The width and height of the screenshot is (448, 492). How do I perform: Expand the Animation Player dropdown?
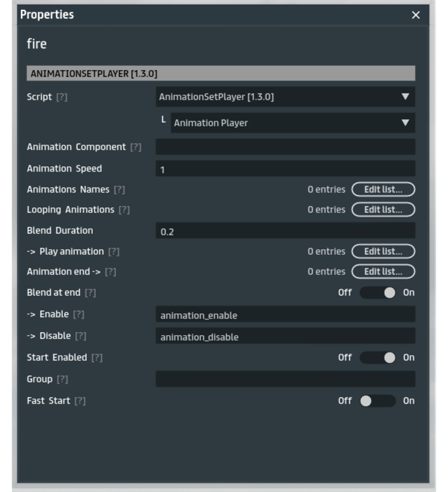[x=292, y=123]
